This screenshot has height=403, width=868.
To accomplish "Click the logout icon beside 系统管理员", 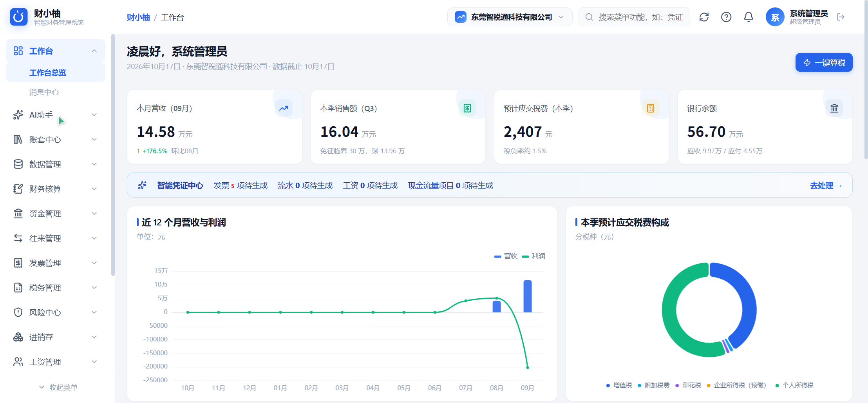I will [x=841, y=17].
